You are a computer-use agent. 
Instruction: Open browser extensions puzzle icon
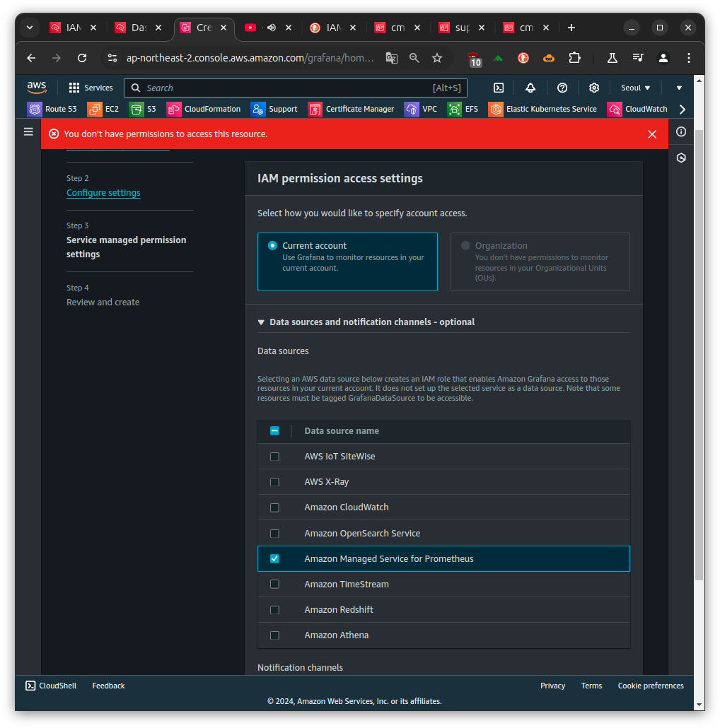click(574, 58)
